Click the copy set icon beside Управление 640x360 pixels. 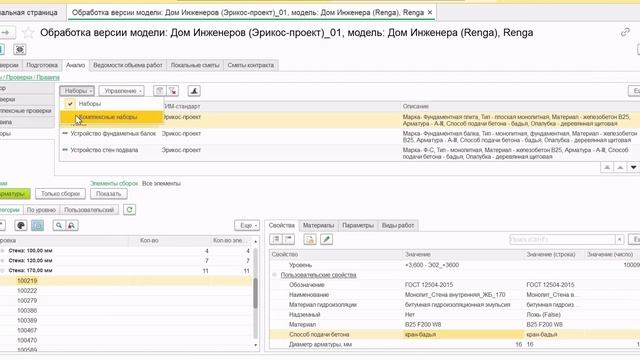click(160, 91)
